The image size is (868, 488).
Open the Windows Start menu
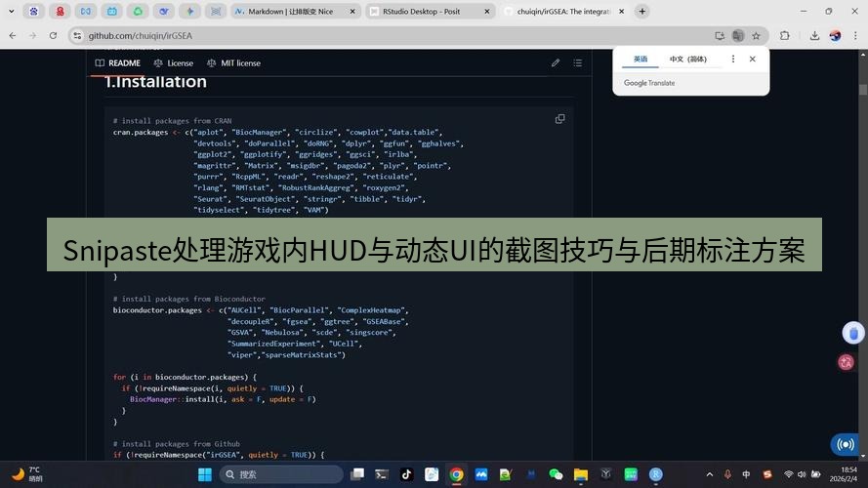pyautogui.click(x=205, y=474)
